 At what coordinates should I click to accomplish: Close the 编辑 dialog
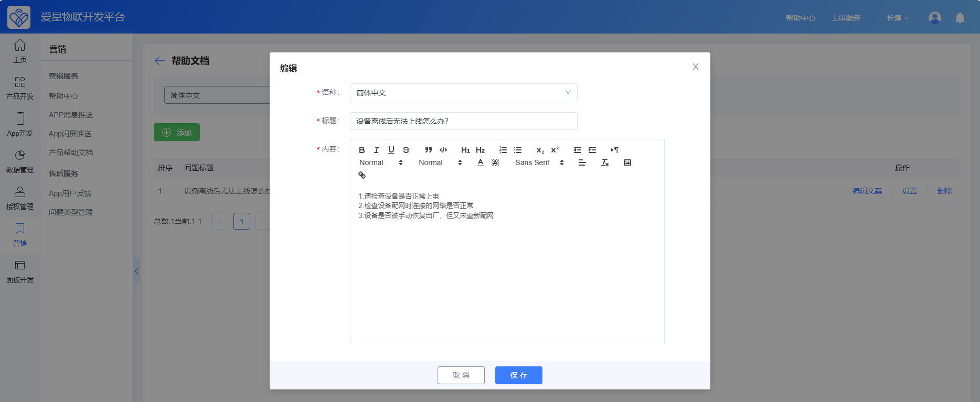(696, 67)
